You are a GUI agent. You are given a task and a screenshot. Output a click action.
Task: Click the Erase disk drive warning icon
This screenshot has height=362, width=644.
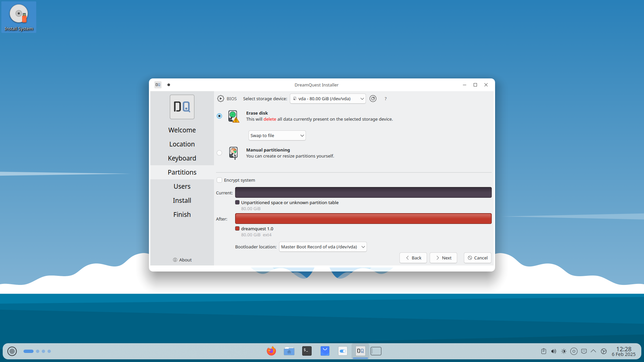point(233,116)
